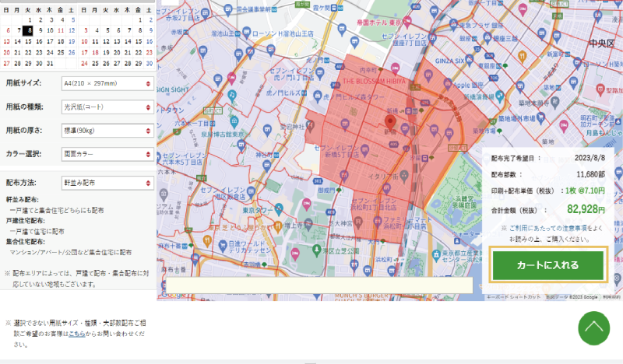Click the 愛宕神社 shrine marker
Viewport: 623px width, 364px height.
coord(309,126)
